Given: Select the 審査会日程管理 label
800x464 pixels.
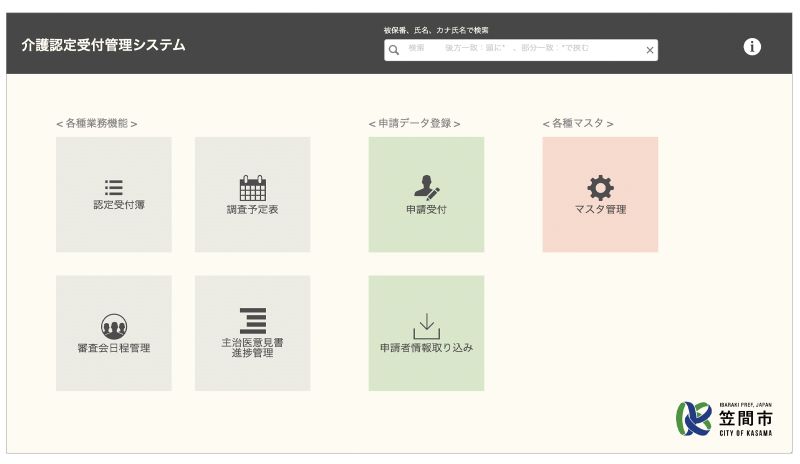Looking at the screenshot, I should point(113,348).
